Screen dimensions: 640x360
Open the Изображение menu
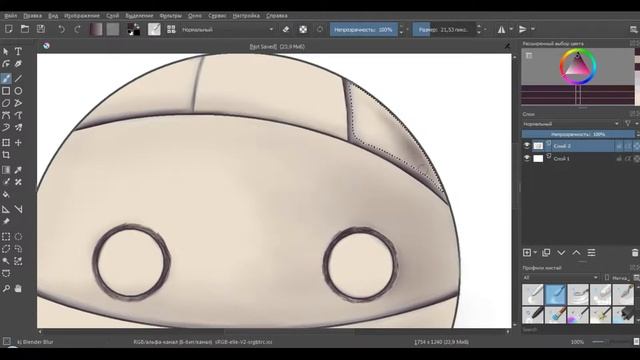click(x=82, y=16)
